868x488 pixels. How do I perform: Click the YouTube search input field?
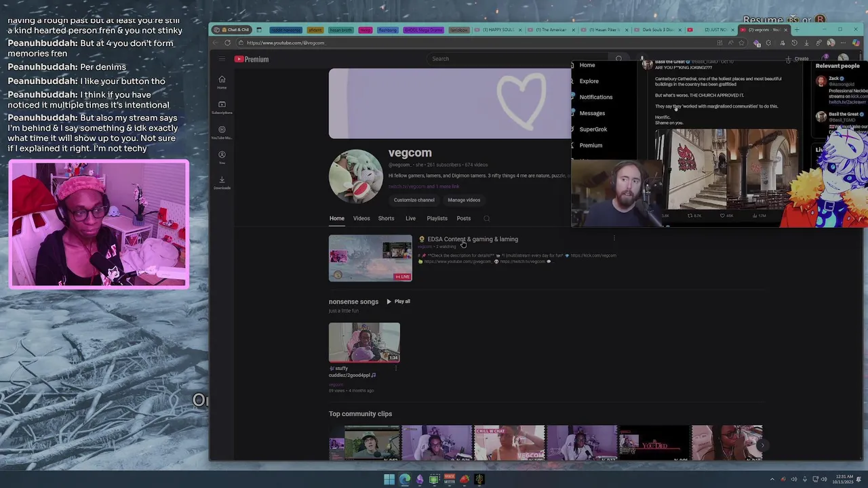(x=519, y=58)
